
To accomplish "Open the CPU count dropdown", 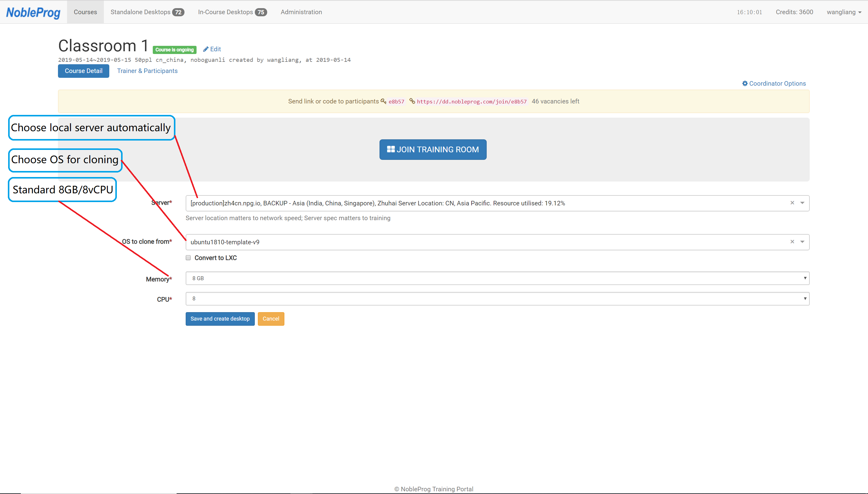I will click(497, 299).
